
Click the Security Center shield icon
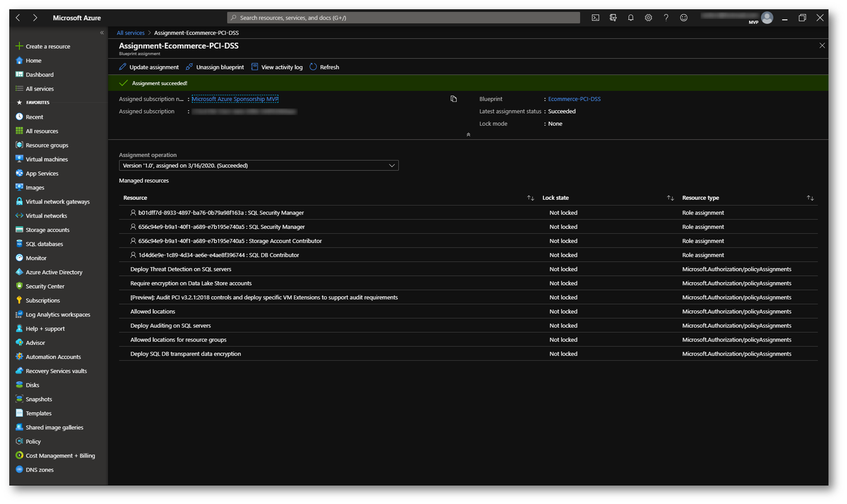pos(19,286)
